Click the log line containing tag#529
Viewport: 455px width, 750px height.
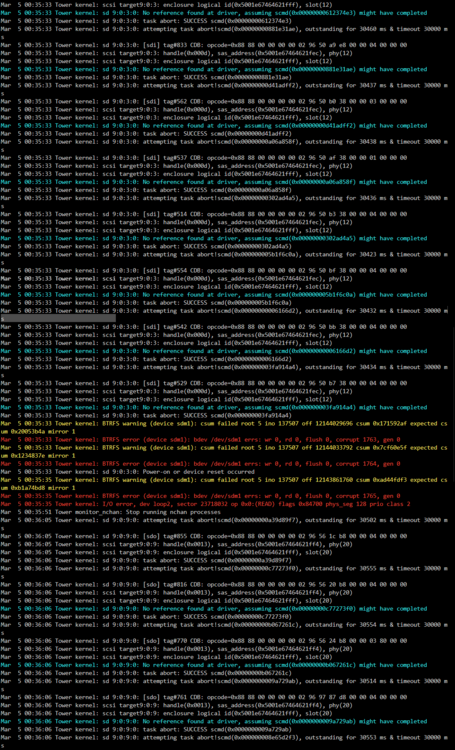(x=204, y=383)
